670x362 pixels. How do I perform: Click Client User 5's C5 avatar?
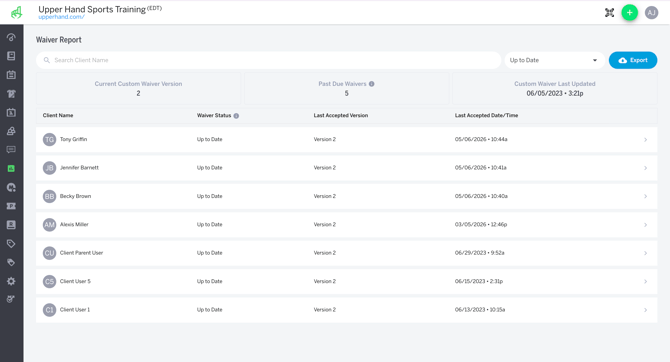[50, 281]
